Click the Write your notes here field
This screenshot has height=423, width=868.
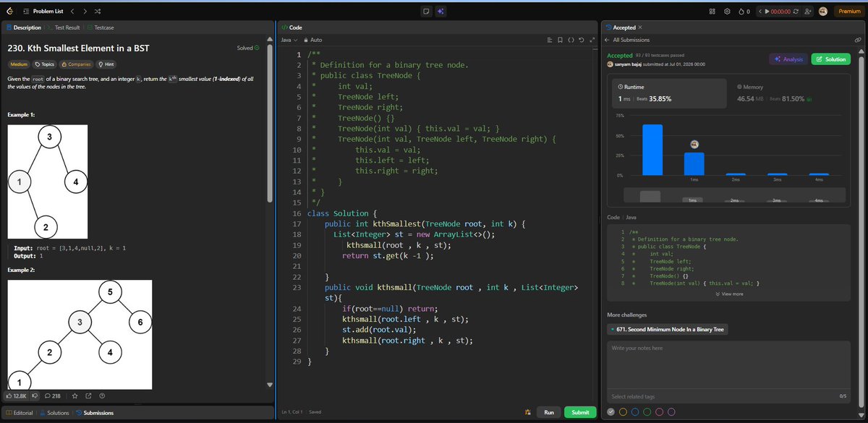click(x=728, y=365)
